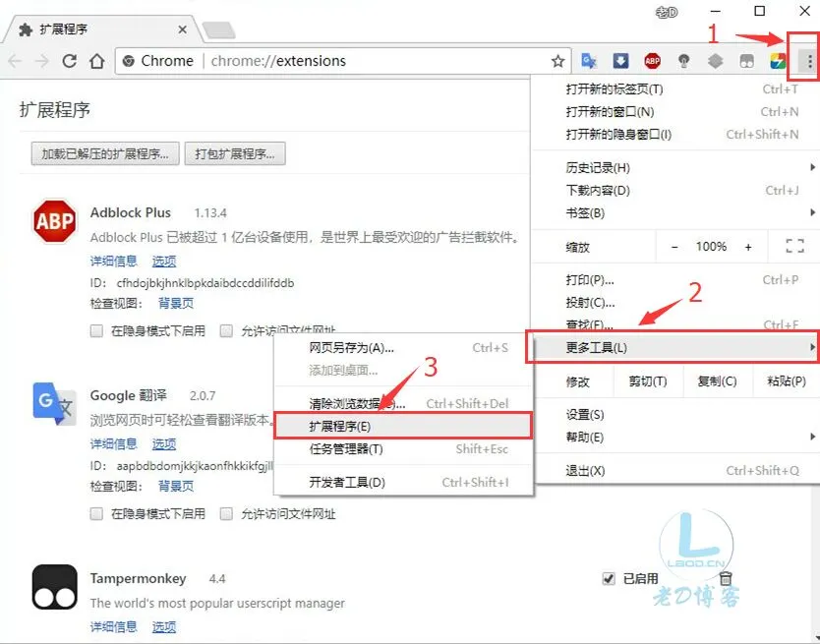Bookmark this page with the star icon
The image size is (820, 644).
557,61
